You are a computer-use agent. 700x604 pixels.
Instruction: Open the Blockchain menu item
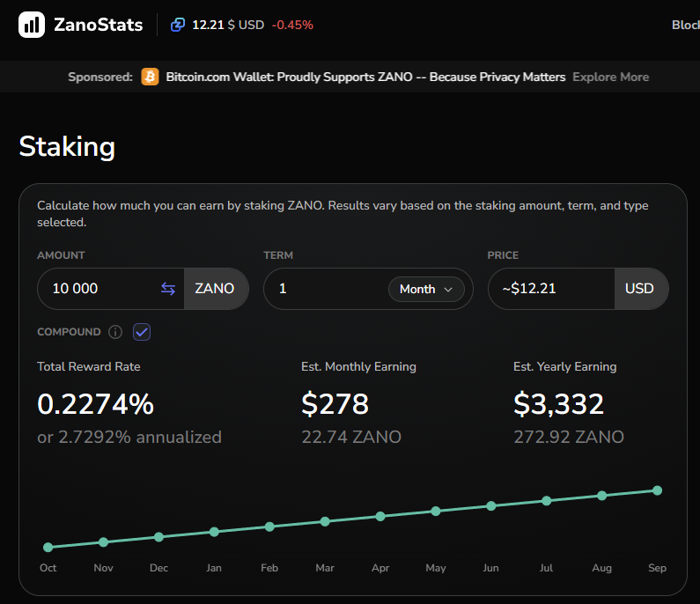[685, 25]
